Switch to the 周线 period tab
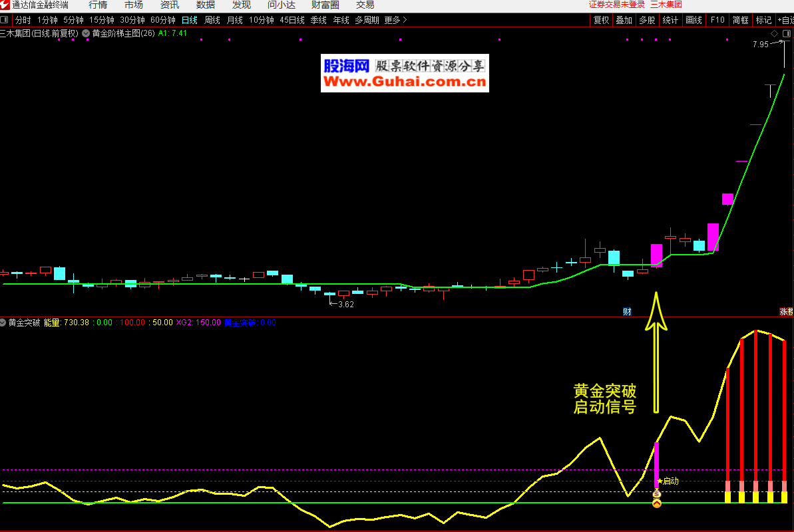Viewport: 794px width, 532px height. click(212, 20)
